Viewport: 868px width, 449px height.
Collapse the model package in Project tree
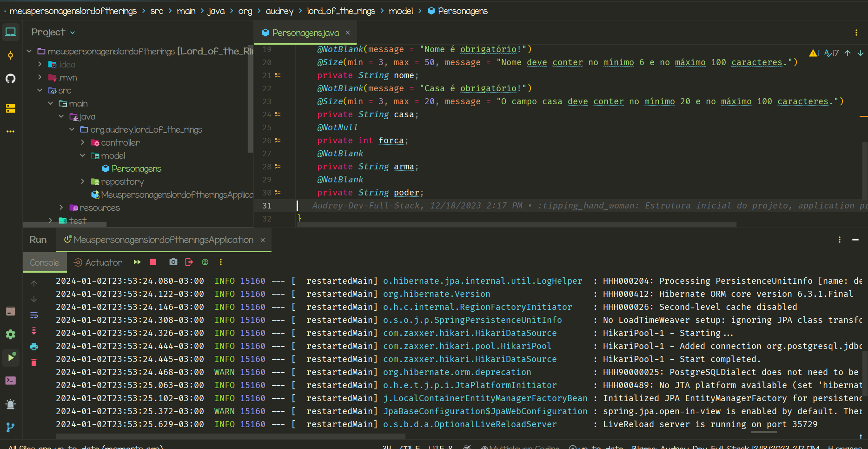click(x=82, y=155)
